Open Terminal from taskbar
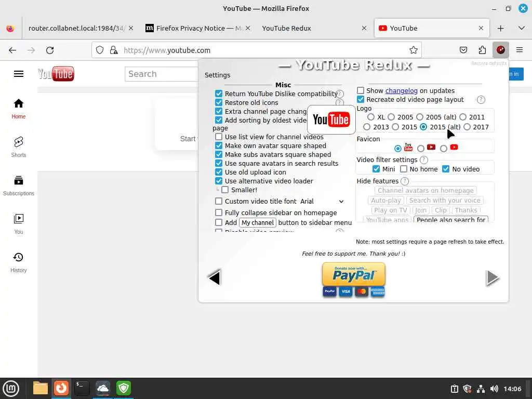532x399 pixels. pos(82,388)
